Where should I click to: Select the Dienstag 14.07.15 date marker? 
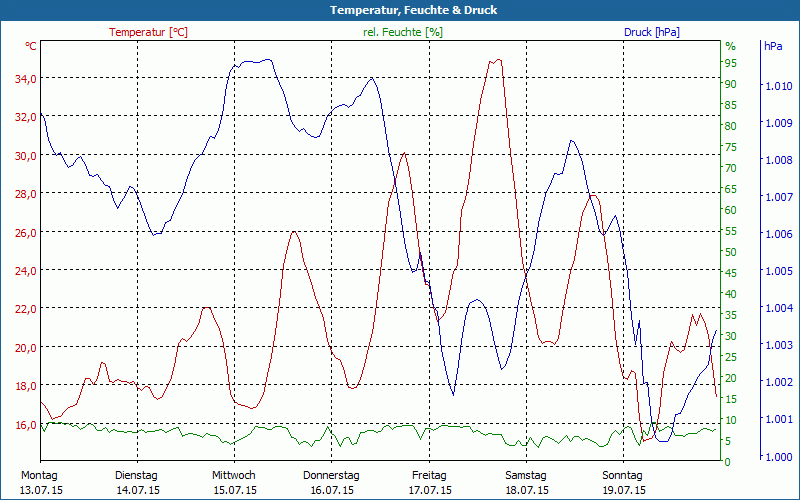137,482
